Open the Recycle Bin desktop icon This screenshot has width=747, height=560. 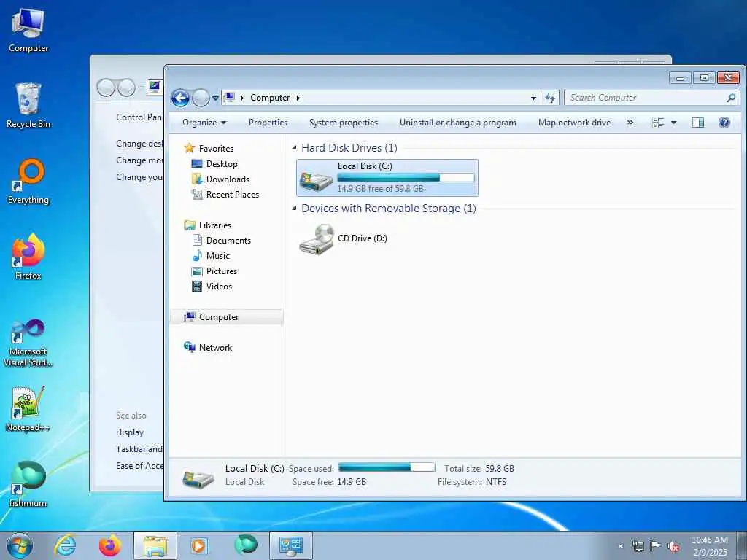28,106
